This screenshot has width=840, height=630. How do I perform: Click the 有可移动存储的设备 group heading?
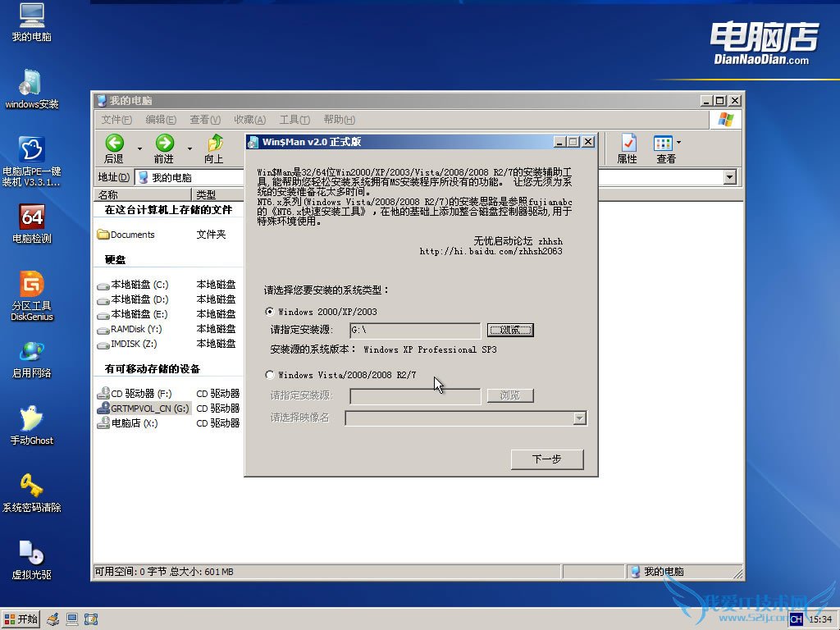pos(152,369)
